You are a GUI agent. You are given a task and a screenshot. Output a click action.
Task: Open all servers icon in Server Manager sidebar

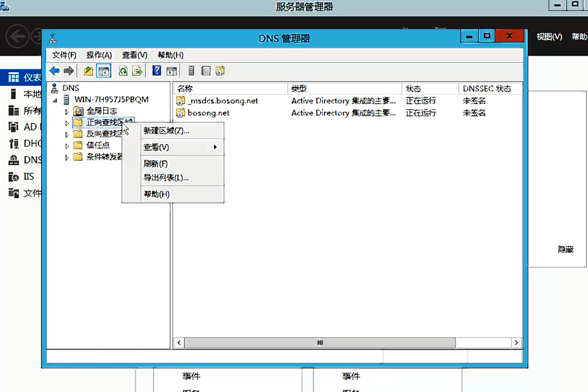click(x=13, y=111)
